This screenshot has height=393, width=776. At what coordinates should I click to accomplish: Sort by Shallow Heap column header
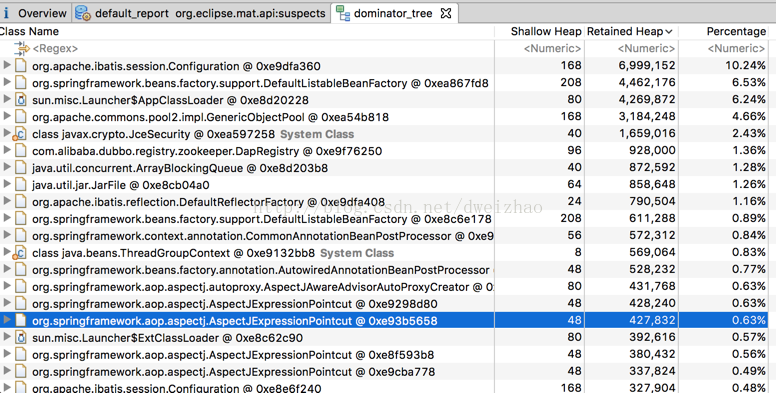pos(546,31)
